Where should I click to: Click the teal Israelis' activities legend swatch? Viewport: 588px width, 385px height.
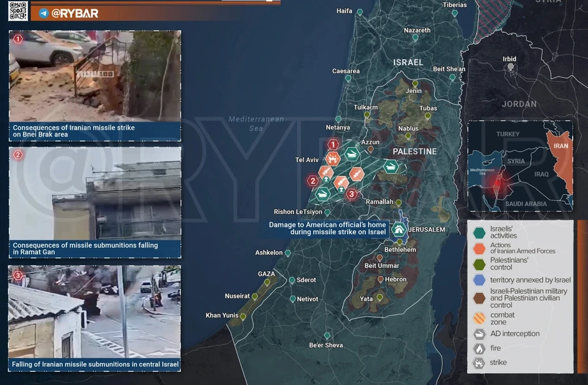click(x=479, y=233)
